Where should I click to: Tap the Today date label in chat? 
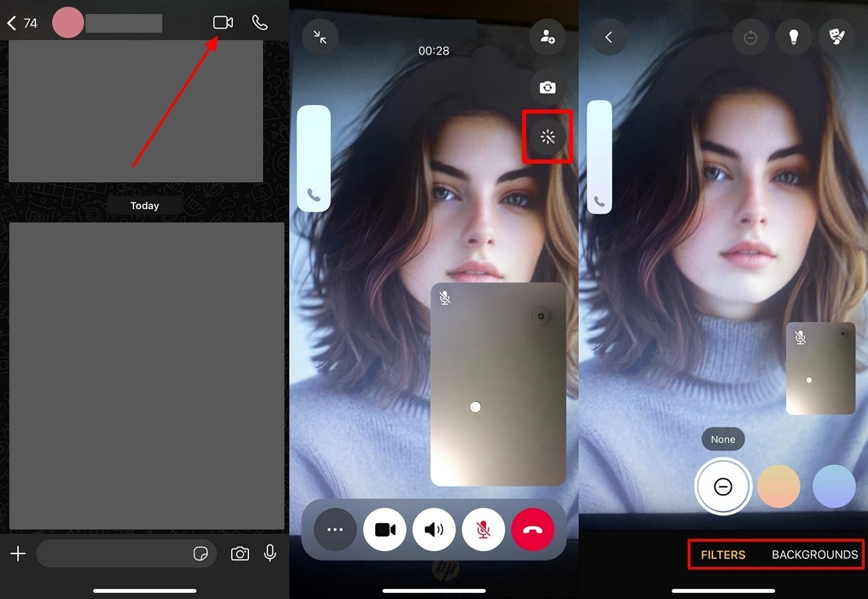pyautogui.click(x=145, y=206)
